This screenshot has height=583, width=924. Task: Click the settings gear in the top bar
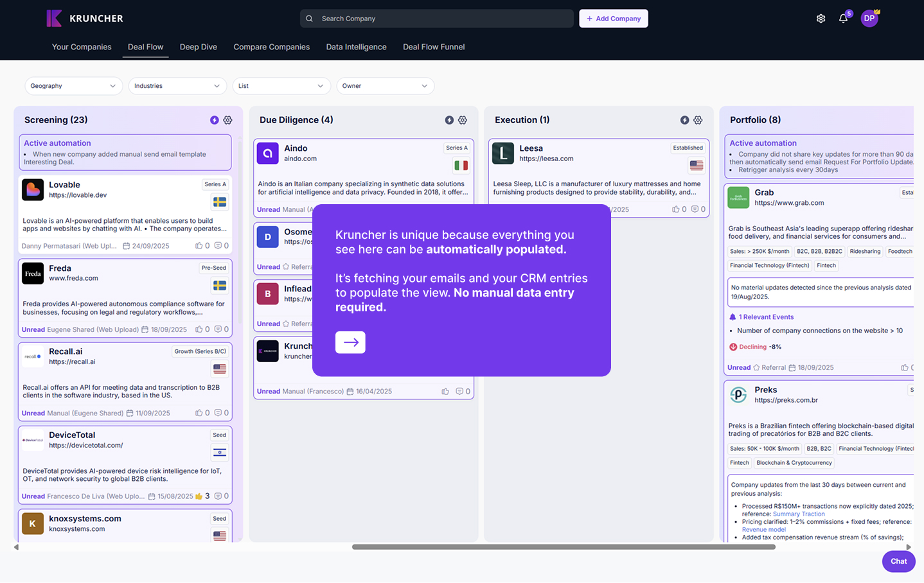point(821,19)
